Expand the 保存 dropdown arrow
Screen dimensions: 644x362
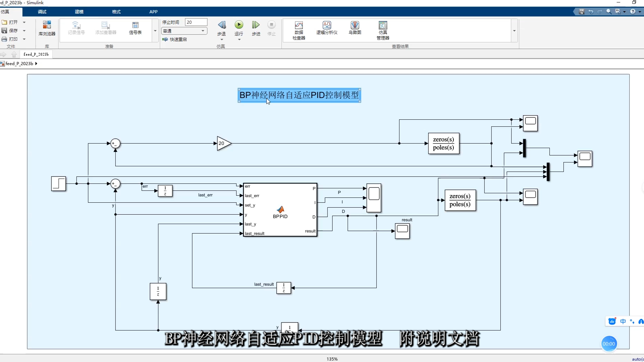pos(24,30)
